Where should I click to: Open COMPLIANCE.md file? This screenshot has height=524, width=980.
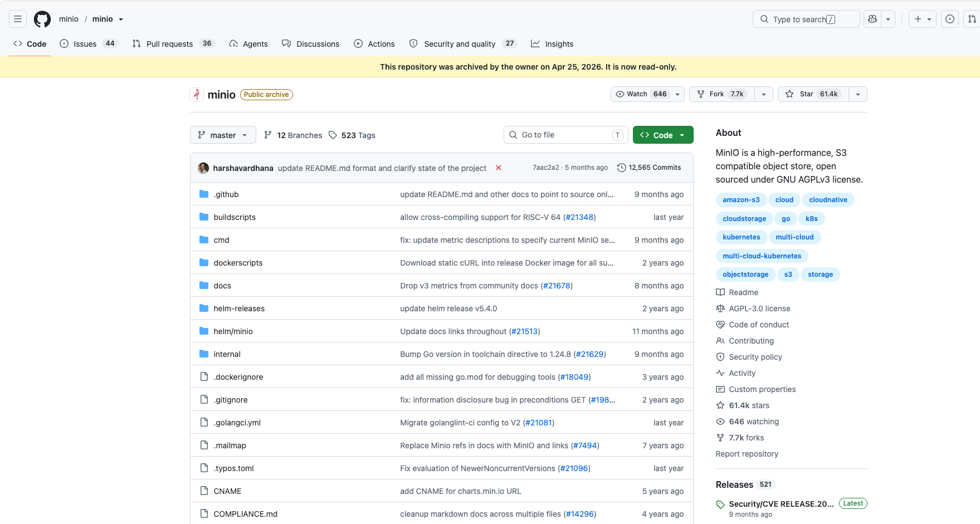(x=245, y=514)
